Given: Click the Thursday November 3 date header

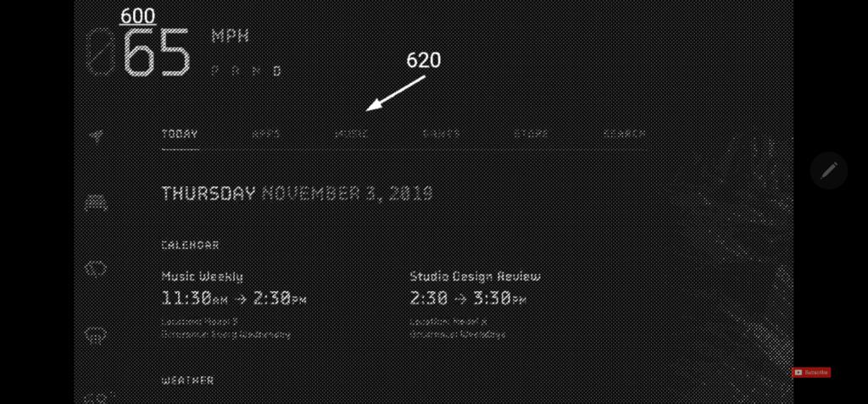Looking at the screenshot, I should [297, 193].
